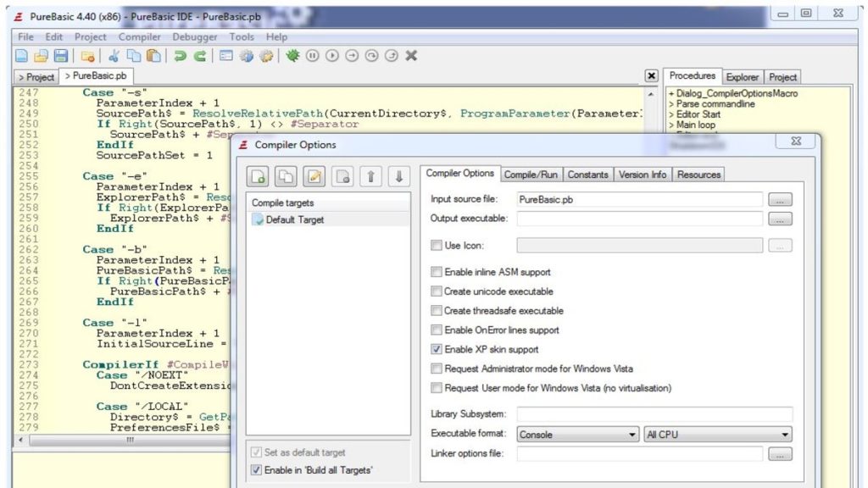Image resolution: width=868 pixels, height=488 pixels.
Task: Move the compile target up
Action: (x=370, y=176)
